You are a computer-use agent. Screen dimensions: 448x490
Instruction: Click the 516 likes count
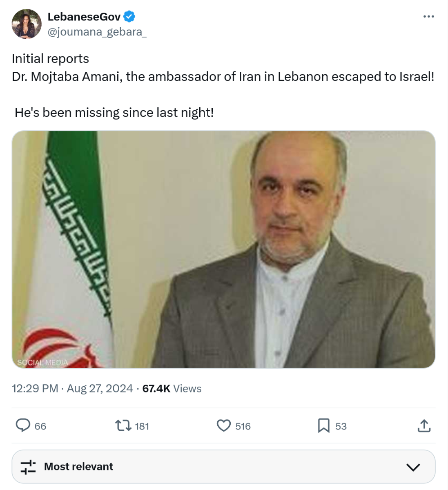click(x=243, y=426)
